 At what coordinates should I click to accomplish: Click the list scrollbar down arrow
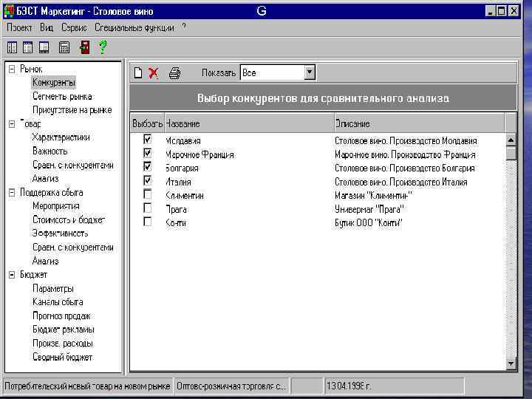pyautogui.click(x=511, y=364)
